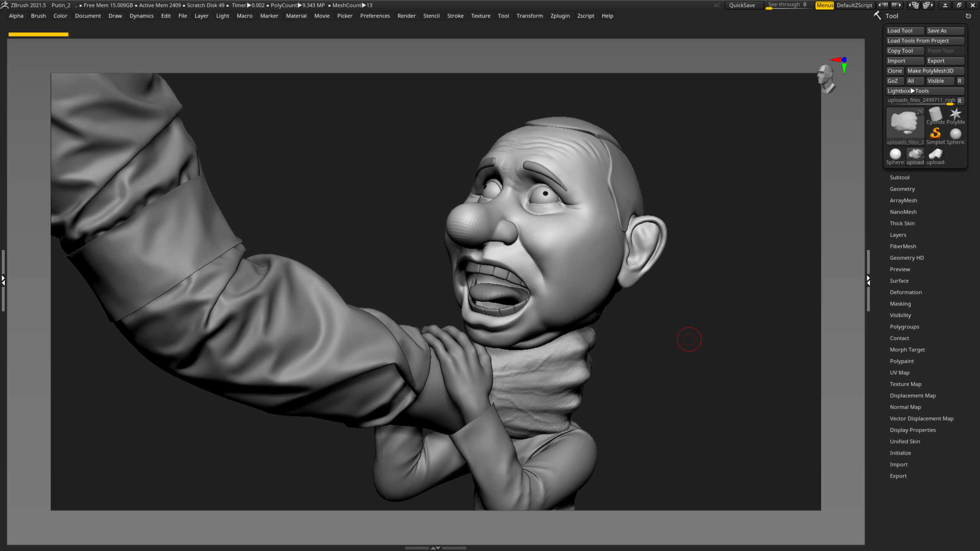The image size is (980, 551).
Task: Expand the Deformation section
Action: click(905, 292)
